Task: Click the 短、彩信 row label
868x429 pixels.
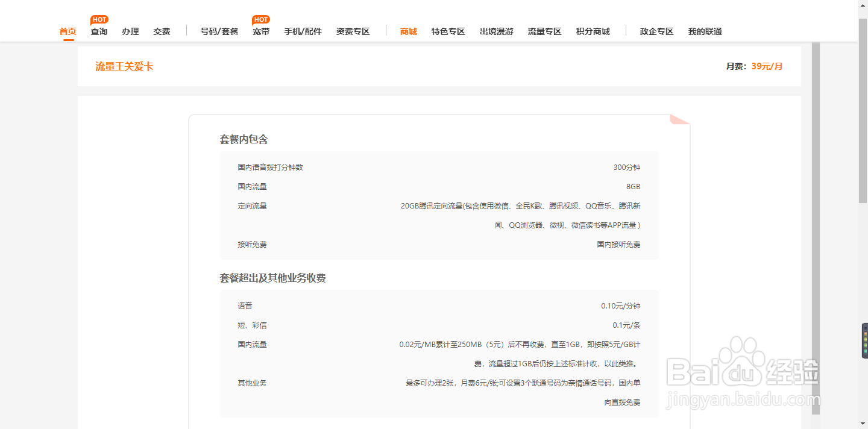Action: 252,325
